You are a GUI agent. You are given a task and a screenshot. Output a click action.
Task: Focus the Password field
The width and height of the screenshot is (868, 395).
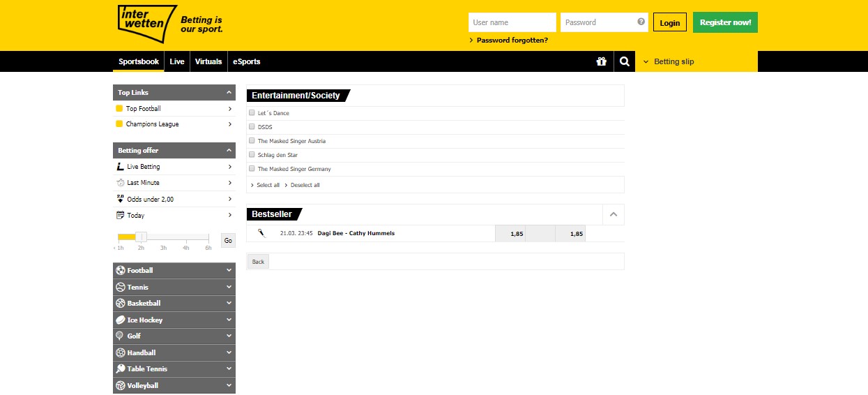pos(604,22)
